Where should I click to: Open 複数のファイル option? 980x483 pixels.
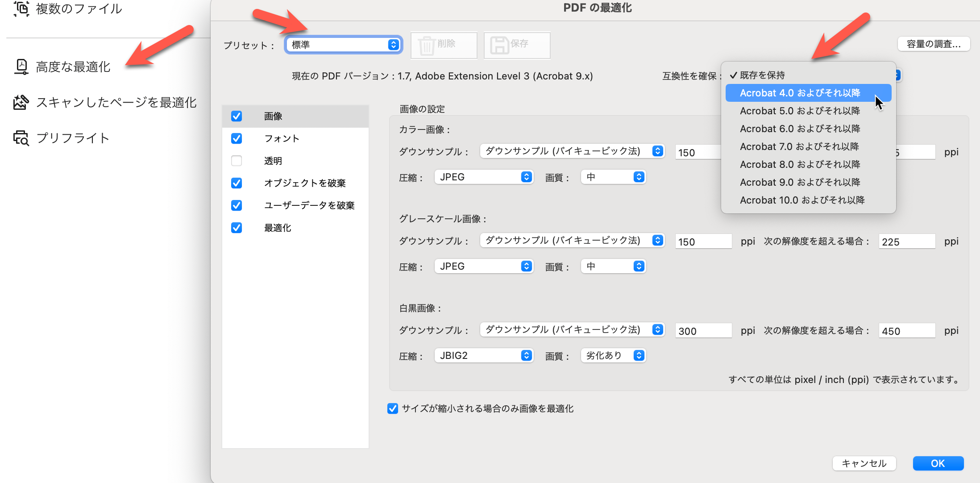tap(78, 8)
